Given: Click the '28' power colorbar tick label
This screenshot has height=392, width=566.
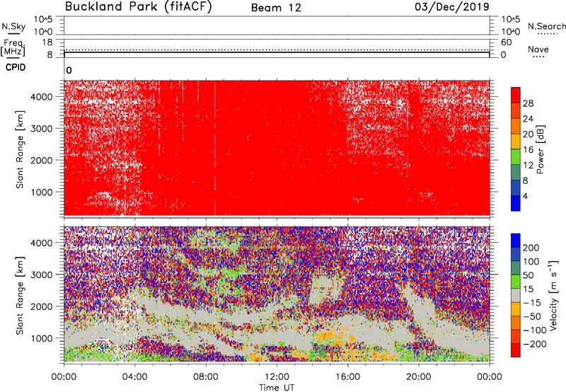Looking at the screenshot, I should click(x=528, y=103).
